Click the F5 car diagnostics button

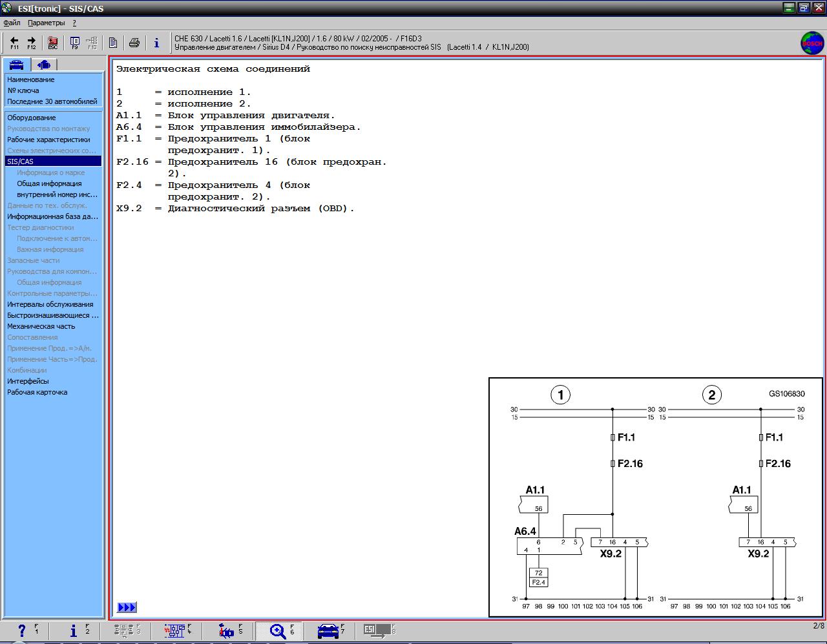(x=229, y=631)
